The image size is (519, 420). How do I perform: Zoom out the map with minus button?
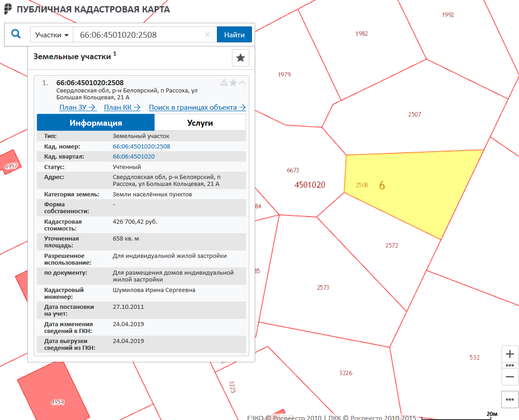coord(510,377)
